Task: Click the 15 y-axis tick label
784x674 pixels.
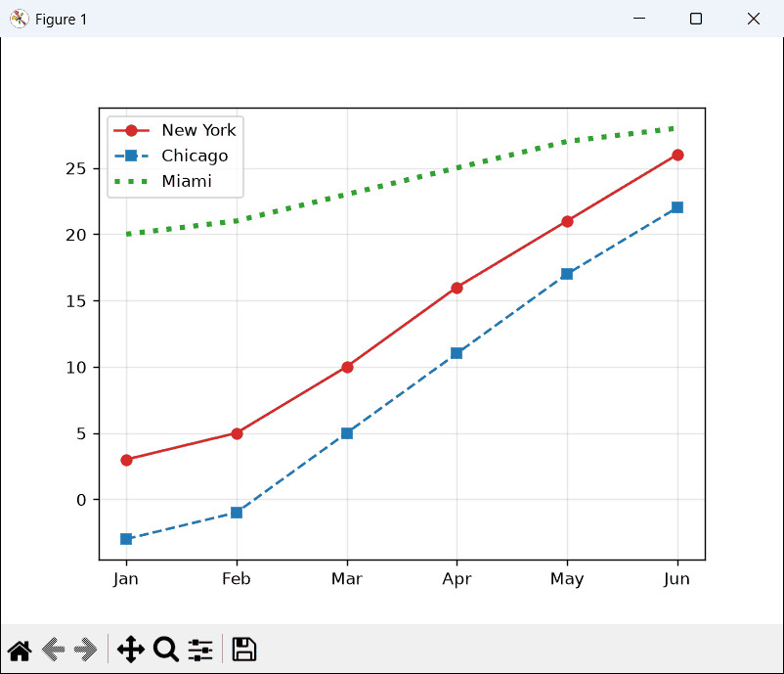Action: [x=75, y=301]
